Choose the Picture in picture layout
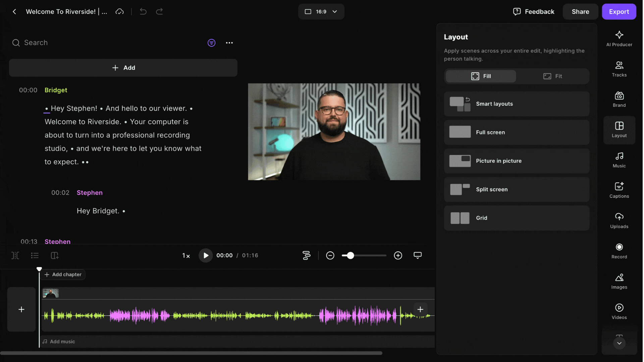 (x=517, y=161)
